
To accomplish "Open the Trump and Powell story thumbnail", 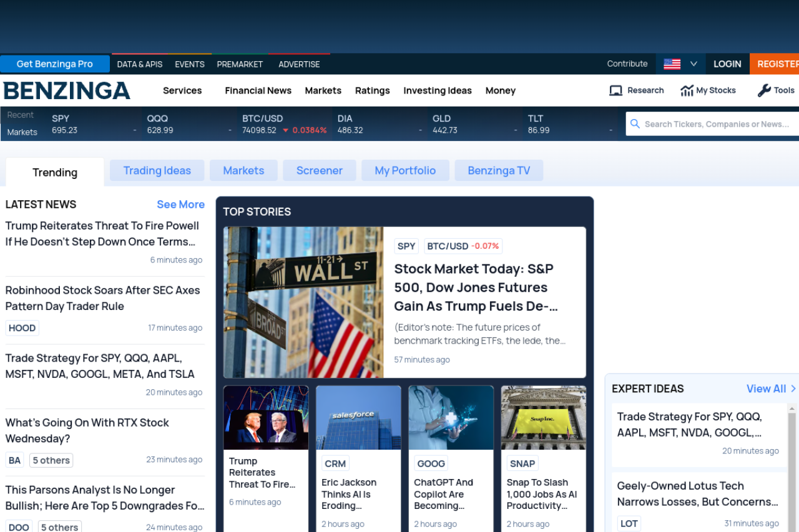I will pos(266,417).
